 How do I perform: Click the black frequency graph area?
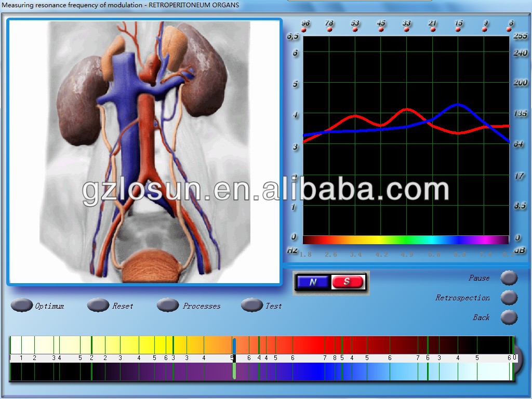(x=406, y=136)
